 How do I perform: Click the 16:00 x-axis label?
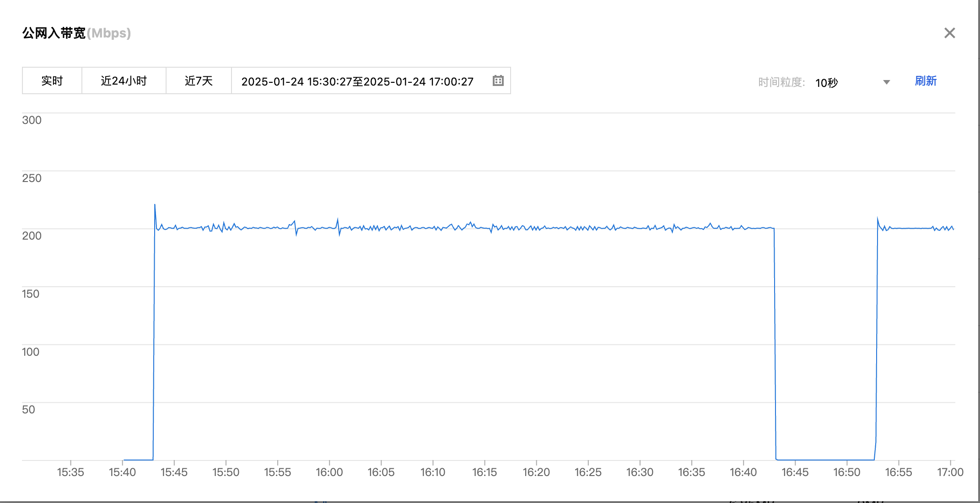click(329, 472)
